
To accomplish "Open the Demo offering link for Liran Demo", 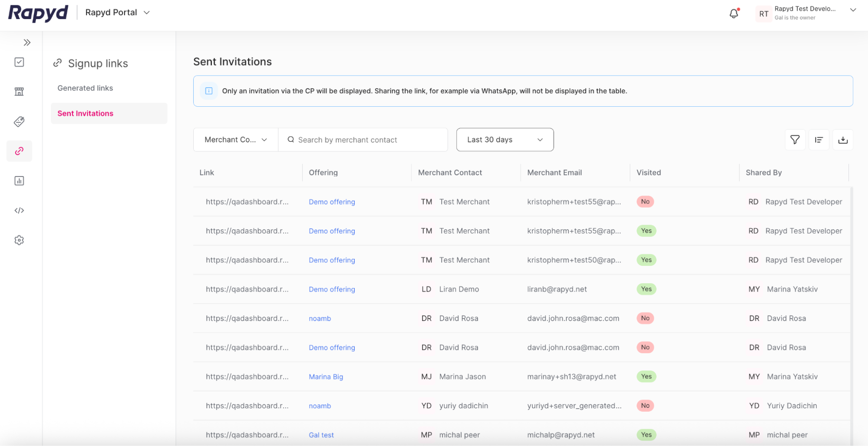I will [x=332, y=289].
